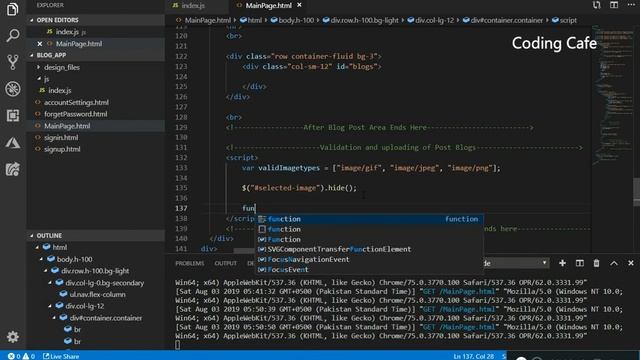
Task: Close the MainPage.html tab
Action: point(299,5)
